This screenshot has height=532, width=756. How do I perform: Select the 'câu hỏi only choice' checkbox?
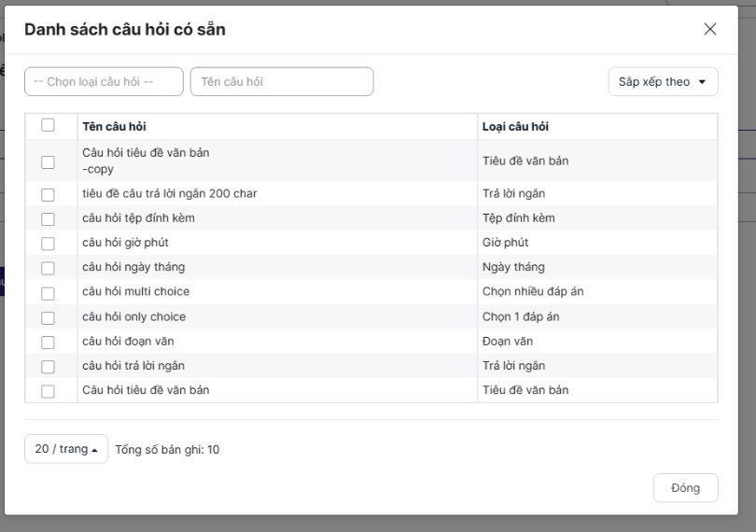[48, 317]
